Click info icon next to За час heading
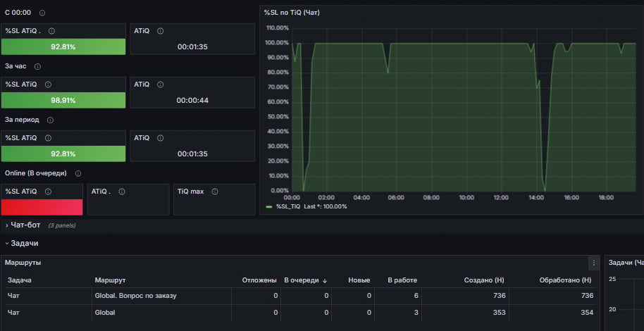 click(x=37, y=66)
